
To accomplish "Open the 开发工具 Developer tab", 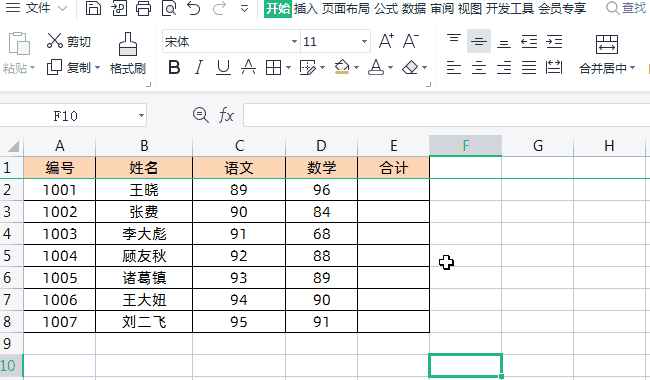I will click(x=510, y=8).
